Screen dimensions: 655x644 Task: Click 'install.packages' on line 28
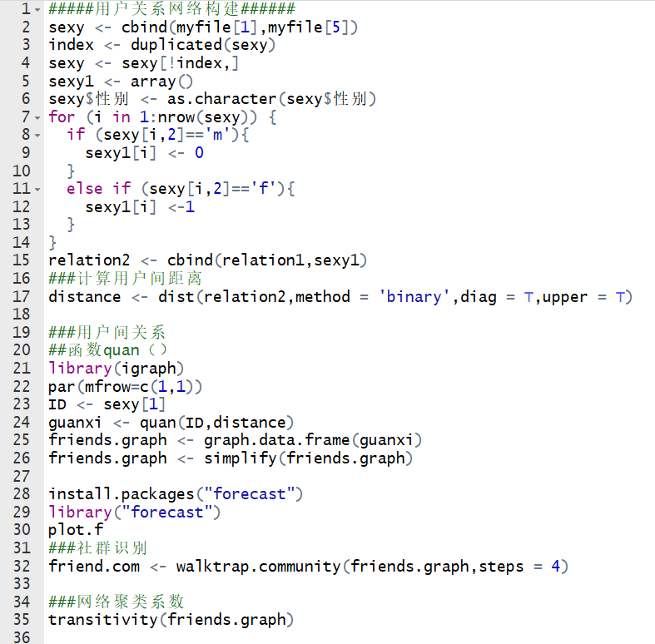coord(122,494)
